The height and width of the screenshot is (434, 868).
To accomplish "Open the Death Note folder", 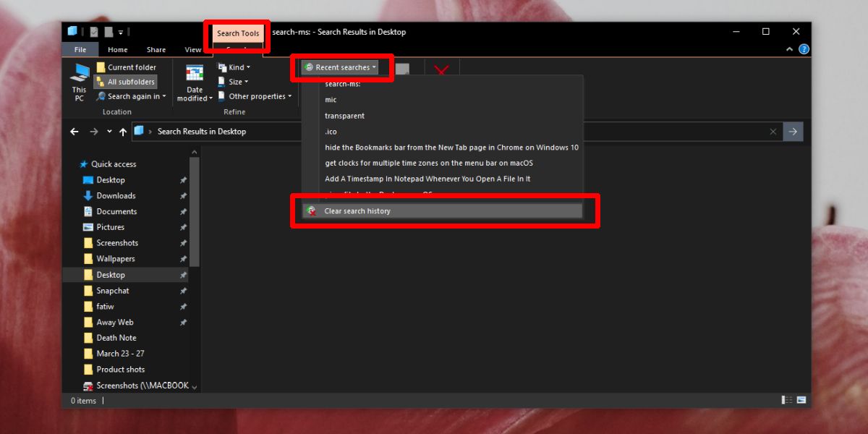I will pos(116,338).
